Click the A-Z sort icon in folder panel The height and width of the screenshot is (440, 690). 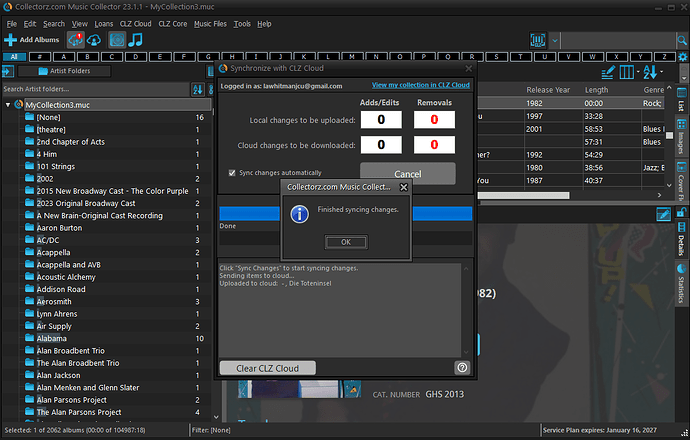(198, 89)
